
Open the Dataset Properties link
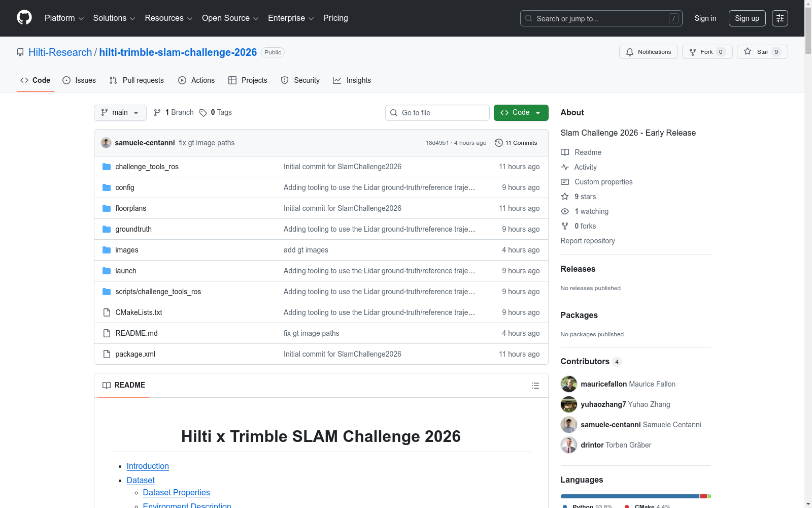177,493
